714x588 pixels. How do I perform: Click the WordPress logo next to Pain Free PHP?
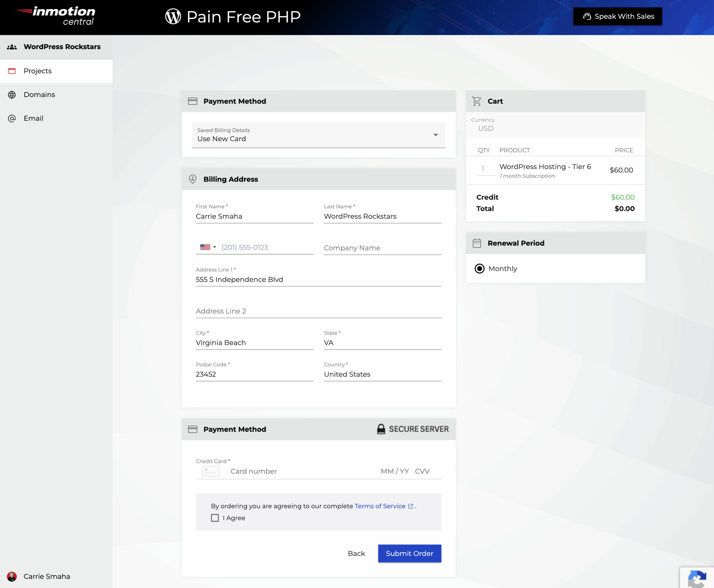[173, 16]
